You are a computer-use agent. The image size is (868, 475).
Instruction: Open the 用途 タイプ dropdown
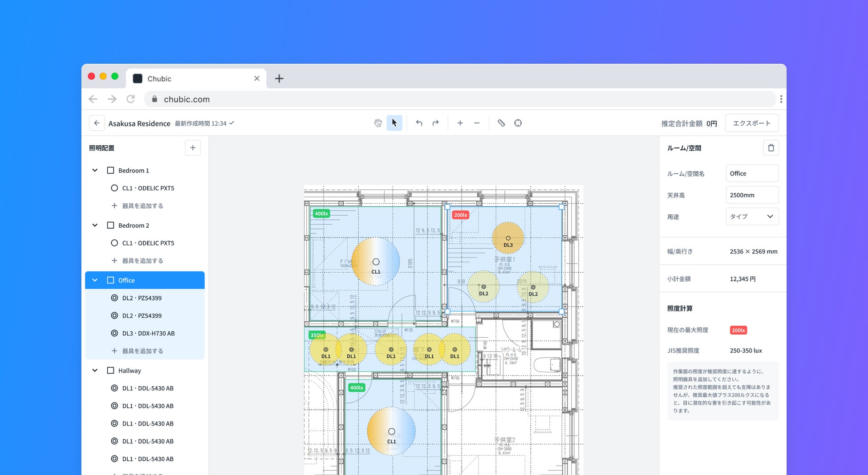click(752, 217)
